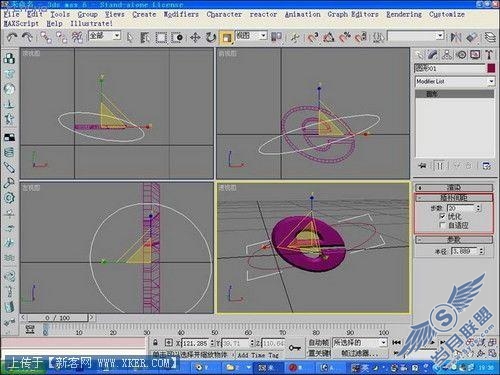This screenshot has height=375, width=500.
Task: Activate the Unlink Selection tool
Action: pyautogui.click(x=61, y=37)
